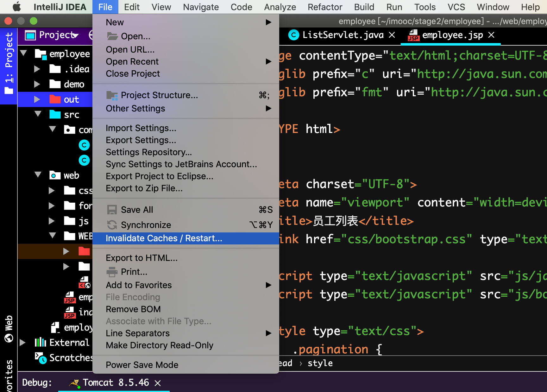Expand the js folder
547x392 pixels.
(x=52, y=221)
